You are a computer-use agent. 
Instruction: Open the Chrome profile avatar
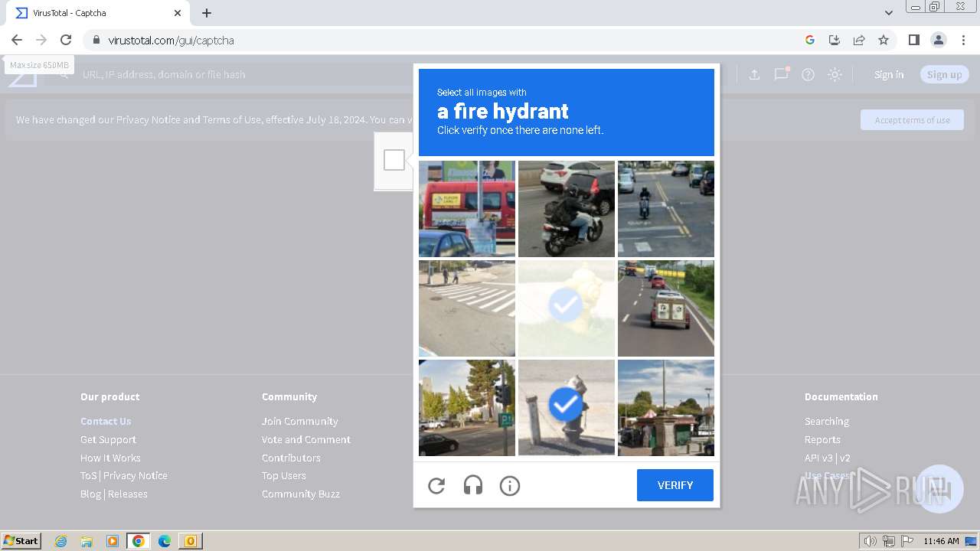939,40
